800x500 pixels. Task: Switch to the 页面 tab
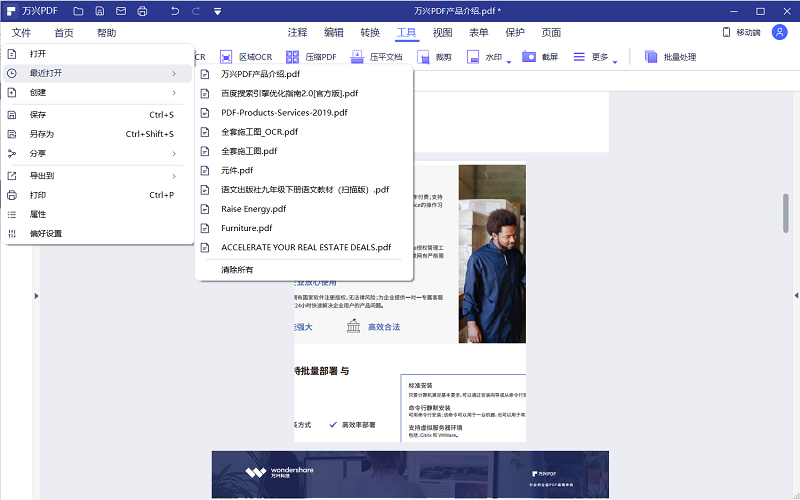551,33
